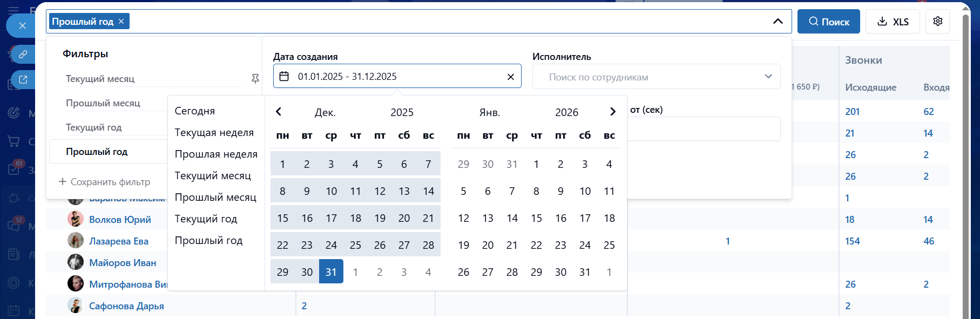Open Волков Юрий's profile link

pos(120,220)
